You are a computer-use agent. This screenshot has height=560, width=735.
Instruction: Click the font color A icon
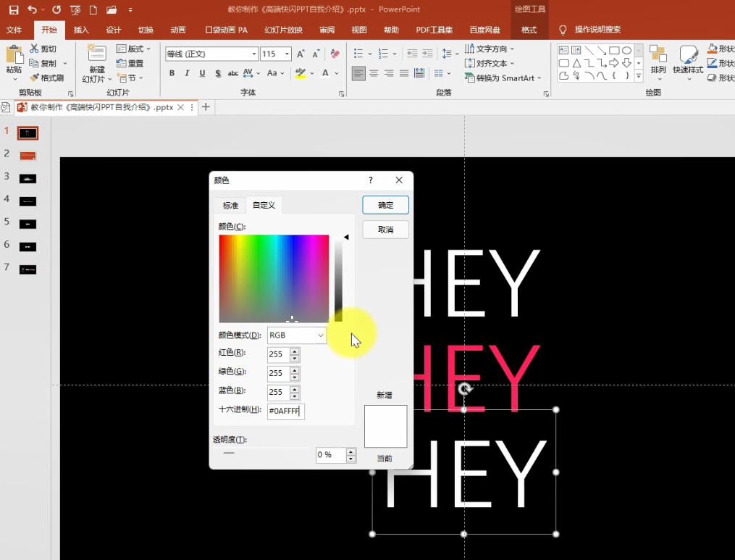325,73
